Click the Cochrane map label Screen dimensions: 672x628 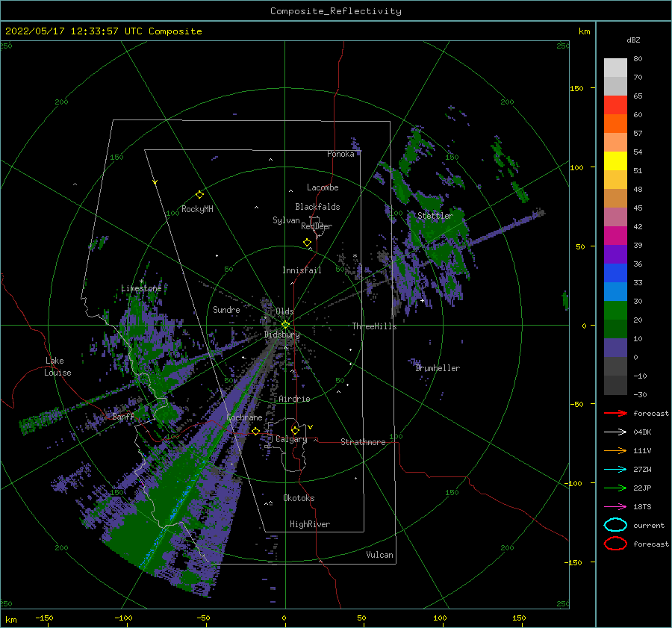coord(244,417)
